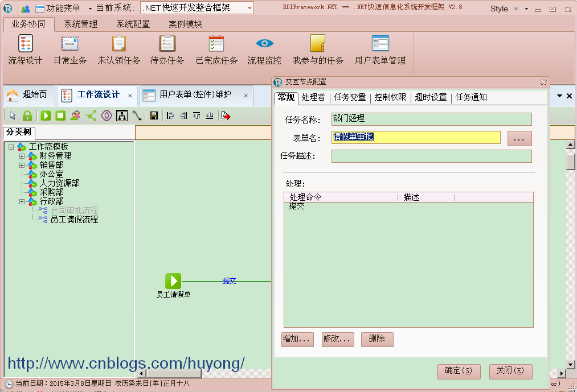Open the 当前系统 combo box dropdown
Viewport: 577px width, 392px height.
click(x=249, y=8)
